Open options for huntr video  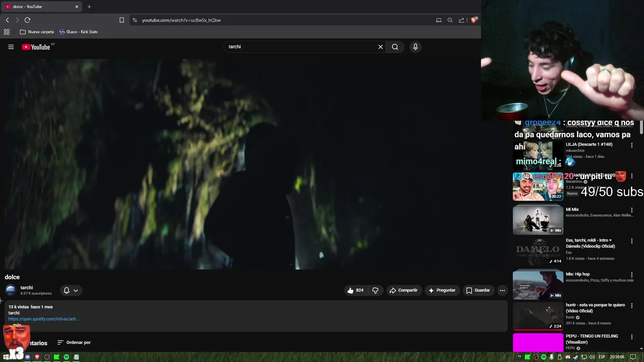(x=632, y=305)
